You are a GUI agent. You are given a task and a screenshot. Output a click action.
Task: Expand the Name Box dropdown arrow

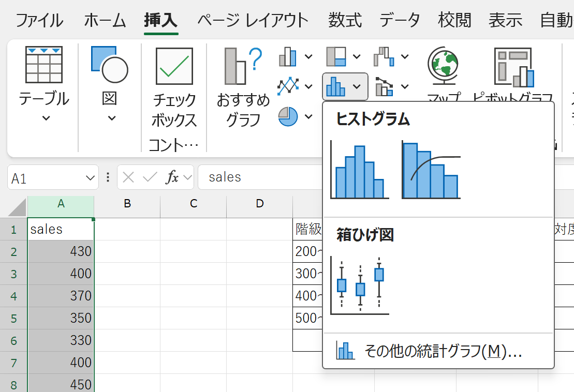point(89,178)
